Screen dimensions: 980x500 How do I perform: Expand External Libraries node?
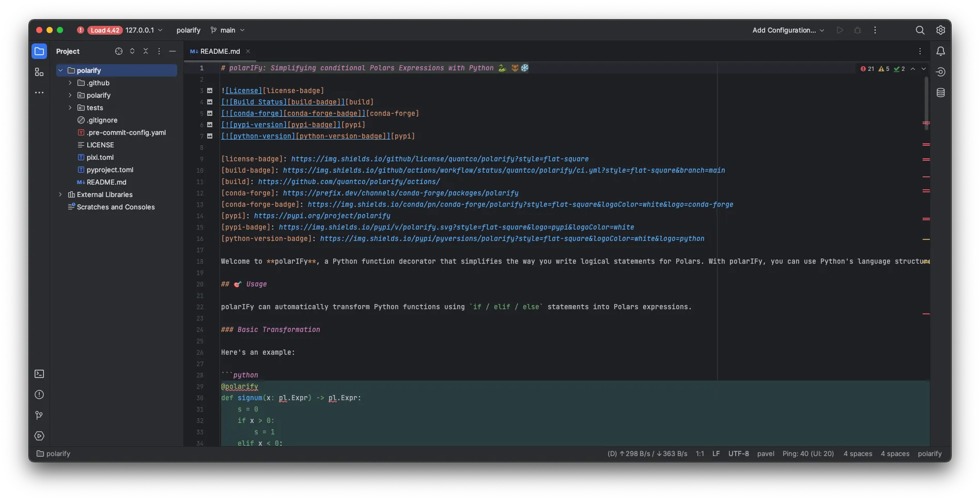(x=60, y=194)
